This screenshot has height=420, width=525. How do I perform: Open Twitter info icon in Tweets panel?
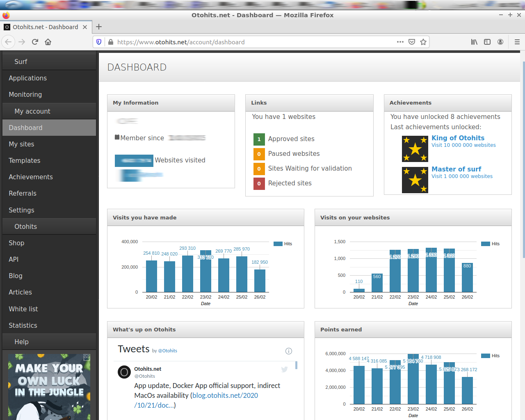coord(288,351)
